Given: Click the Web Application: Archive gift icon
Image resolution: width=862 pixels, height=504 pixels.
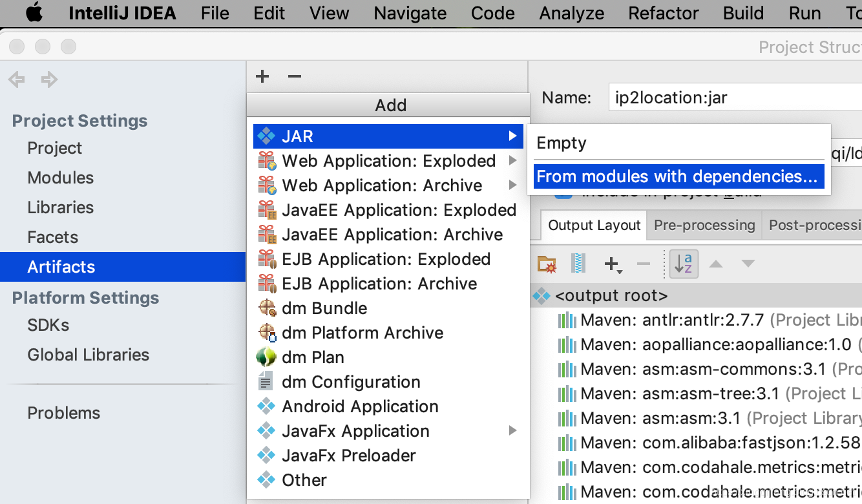Looking at the screenshot, I should [267, 185].
